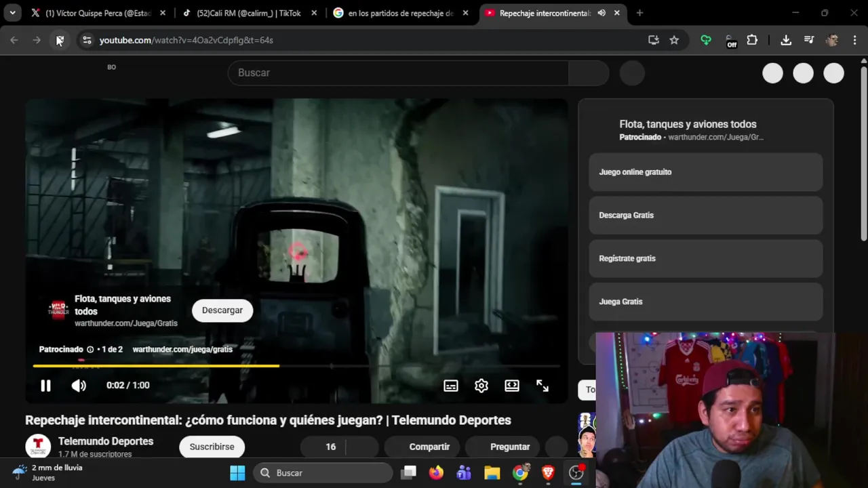
Task: Toggle video subtitles on
Action: 451,386
